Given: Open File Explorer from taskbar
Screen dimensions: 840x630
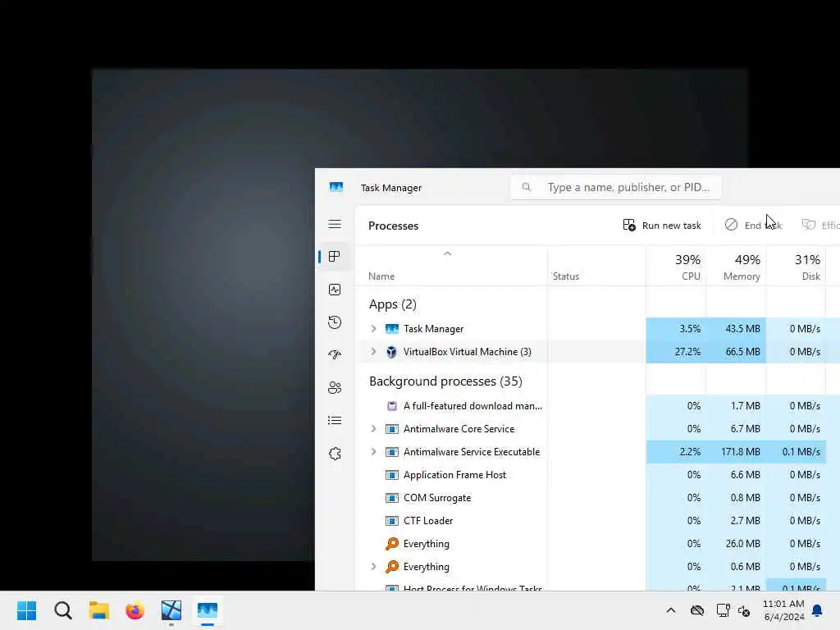Looking at the screenshot, I should 99,610.
